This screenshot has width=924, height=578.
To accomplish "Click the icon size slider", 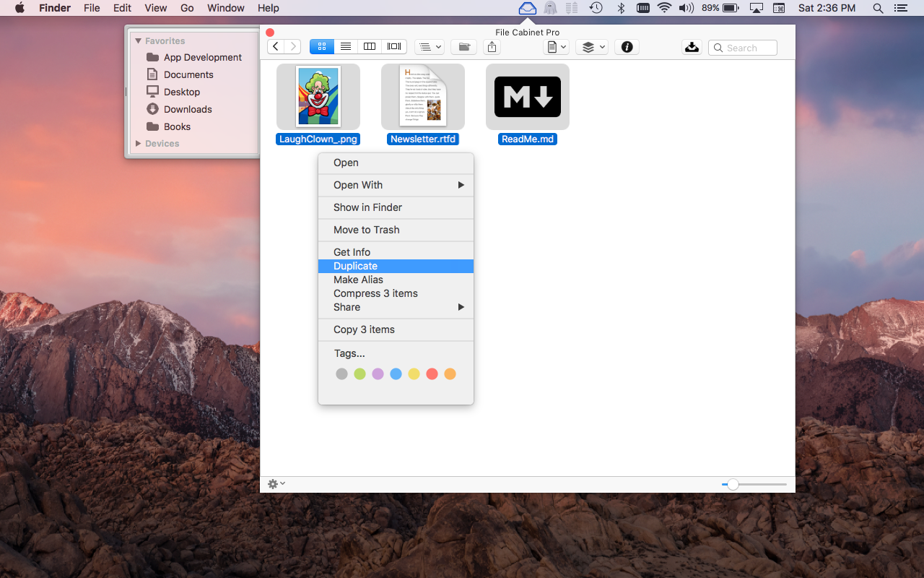I will 754,484.
